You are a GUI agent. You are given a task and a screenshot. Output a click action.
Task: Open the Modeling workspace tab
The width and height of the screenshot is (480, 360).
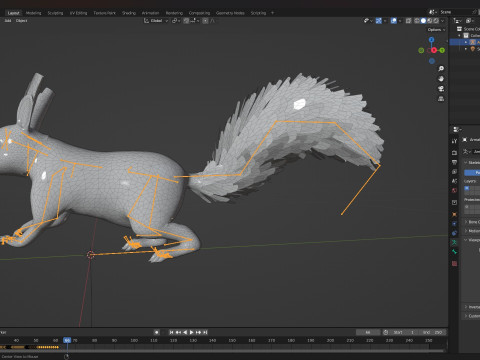pos(33,13)
